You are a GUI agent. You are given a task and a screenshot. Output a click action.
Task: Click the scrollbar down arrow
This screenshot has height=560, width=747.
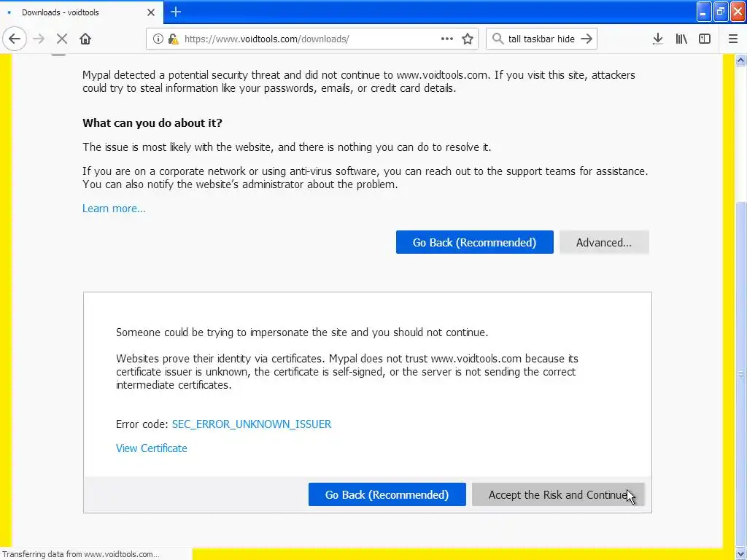click(x=740, y=554)
